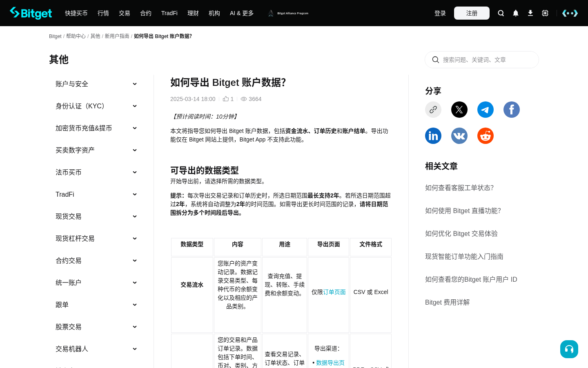Open notifications bell icon

(516, 13)
